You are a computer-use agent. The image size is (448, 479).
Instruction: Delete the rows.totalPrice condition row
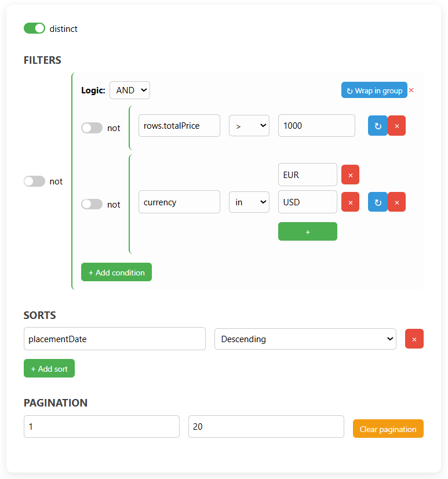click(397, 125)
